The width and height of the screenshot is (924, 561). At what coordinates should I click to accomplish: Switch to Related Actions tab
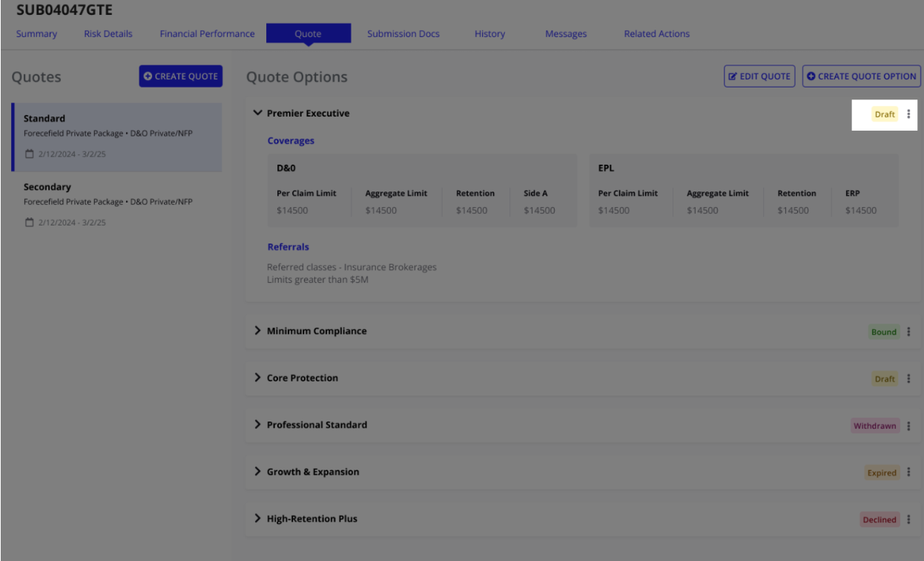656,33
